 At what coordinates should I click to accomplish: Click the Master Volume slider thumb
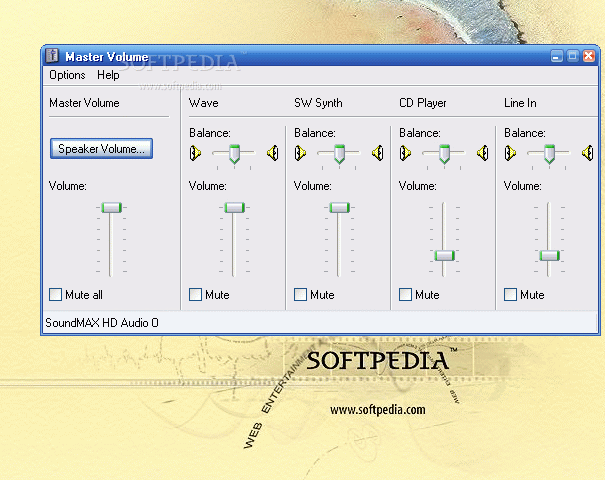pyautogui.click(x=112, y=208)
